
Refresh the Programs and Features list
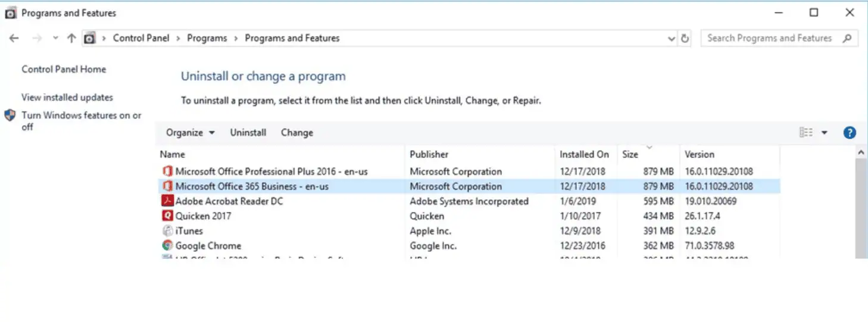(x=685, y=39)
